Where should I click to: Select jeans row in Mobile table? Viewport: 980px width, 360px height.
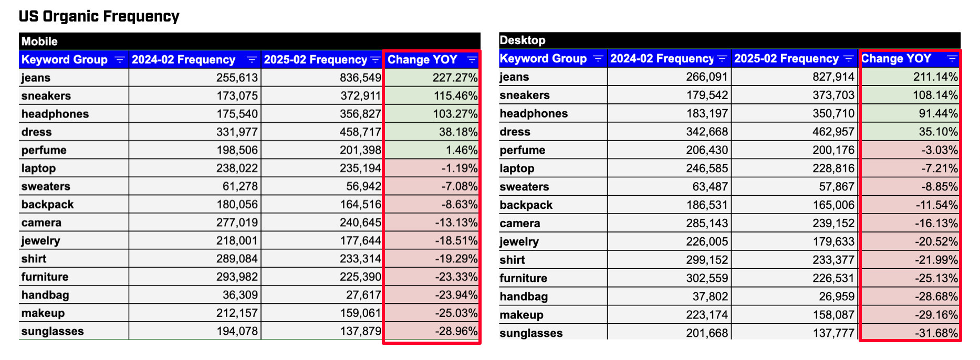coord(249,78)
